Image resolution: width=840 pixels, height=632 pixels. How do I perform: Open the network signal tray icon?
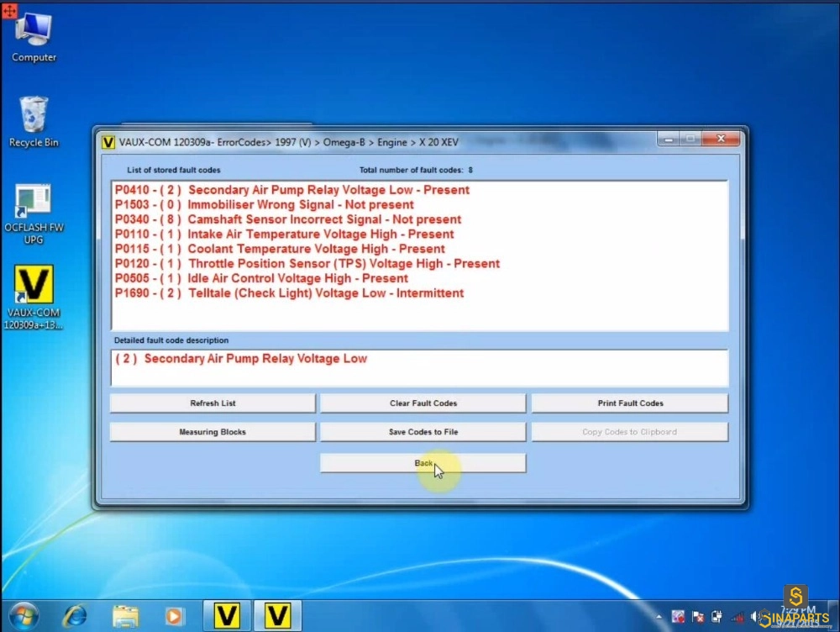738,617
